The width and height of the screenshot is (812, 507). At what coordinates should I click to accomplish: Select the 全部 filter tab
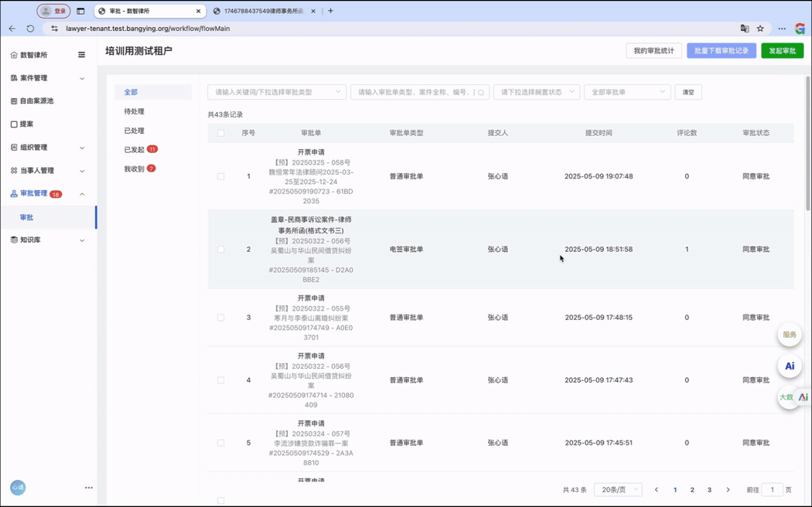pos(153,92)
